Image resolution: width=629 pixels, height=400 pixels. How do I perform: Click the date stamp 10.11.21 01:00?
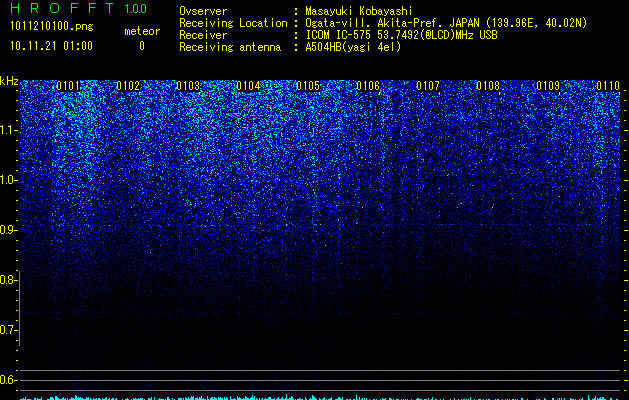51,46
